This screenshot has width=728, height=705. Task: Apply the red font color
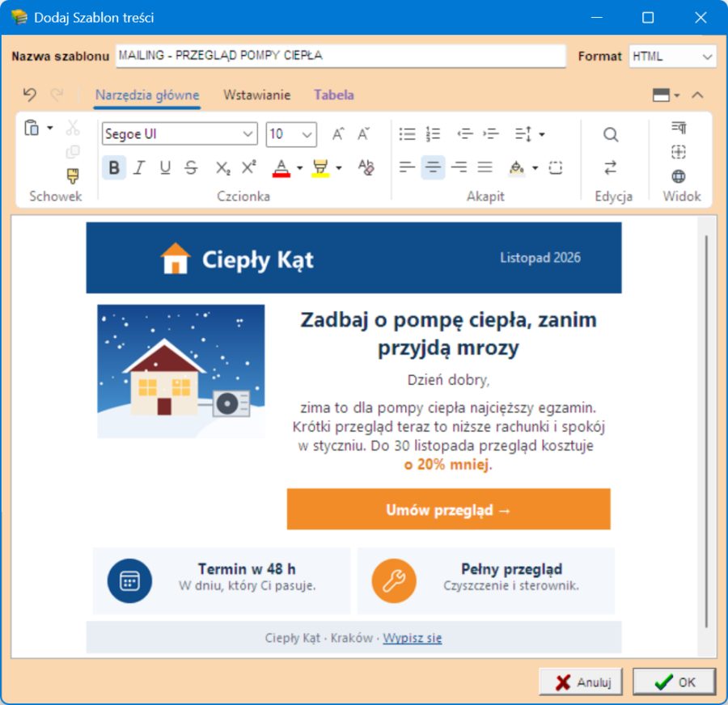[x=281, y=167]
